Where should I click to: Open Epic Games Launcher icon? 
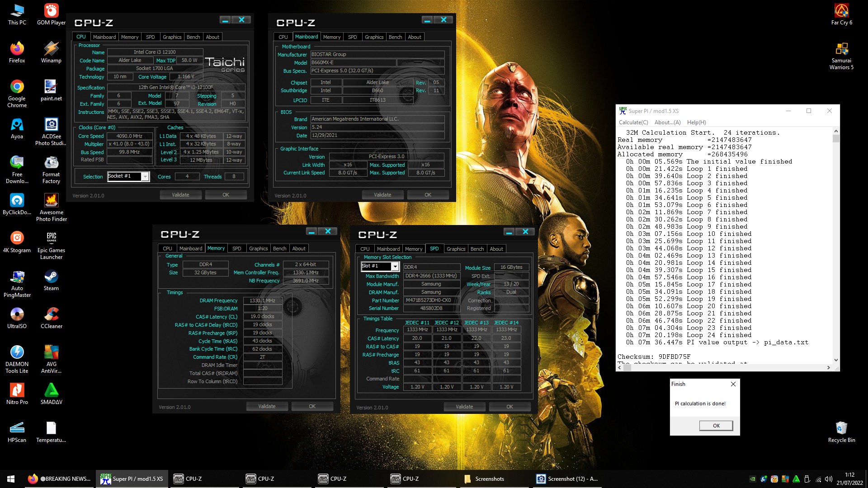pos(51,245)
